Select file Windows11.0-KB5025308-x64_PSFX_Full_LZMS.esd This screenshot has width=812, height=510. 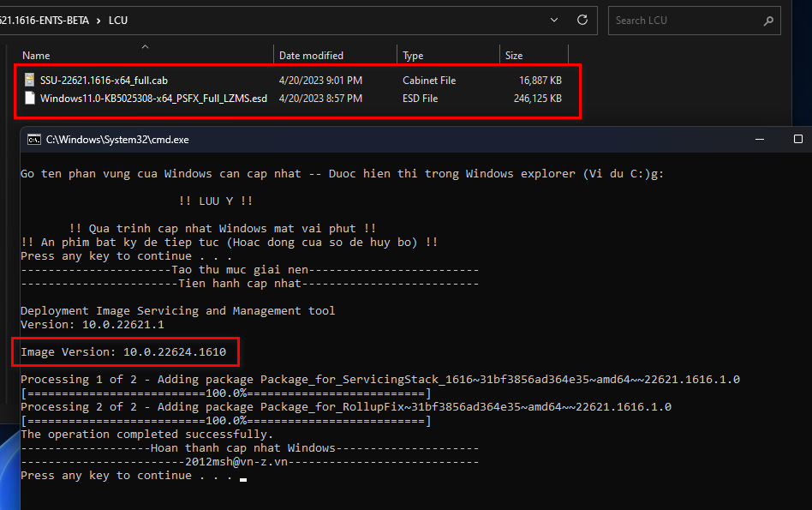154,99
